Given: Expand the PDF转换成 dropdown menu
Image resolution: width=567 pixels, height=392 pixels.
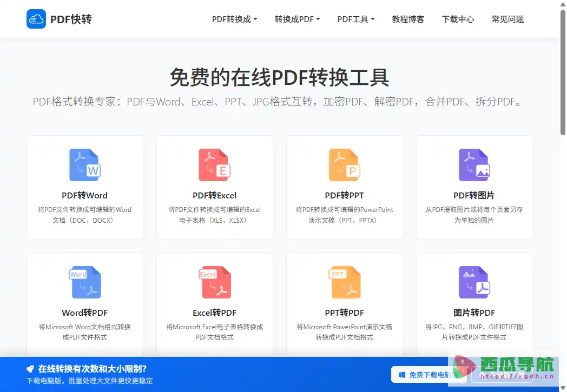Looking at the screenshot, I should [234, 19].
